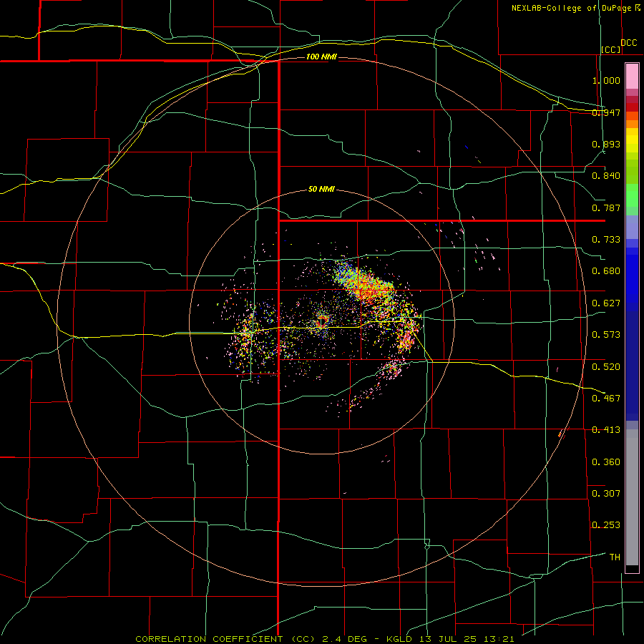This screenshot has height=644, width=644.
Task: Click the 0.413 scale value
Action: click(606, 430)
